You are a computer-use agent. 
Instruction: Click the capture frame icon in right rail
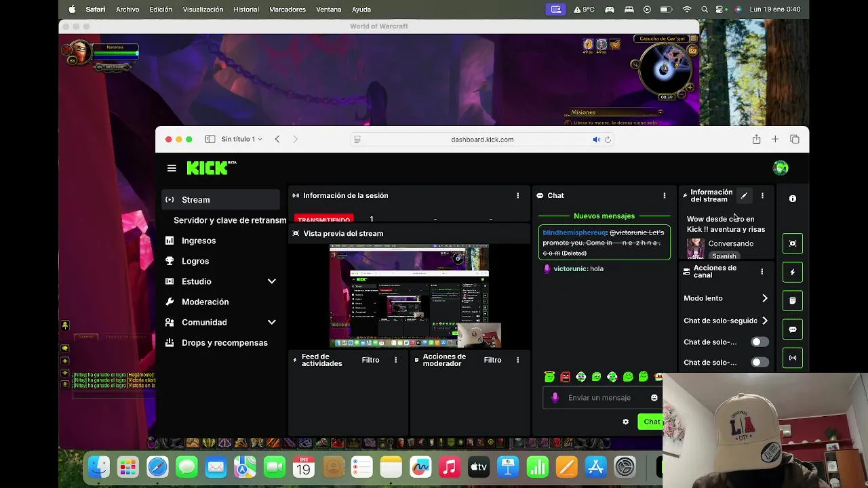click(x=793, y=243)
